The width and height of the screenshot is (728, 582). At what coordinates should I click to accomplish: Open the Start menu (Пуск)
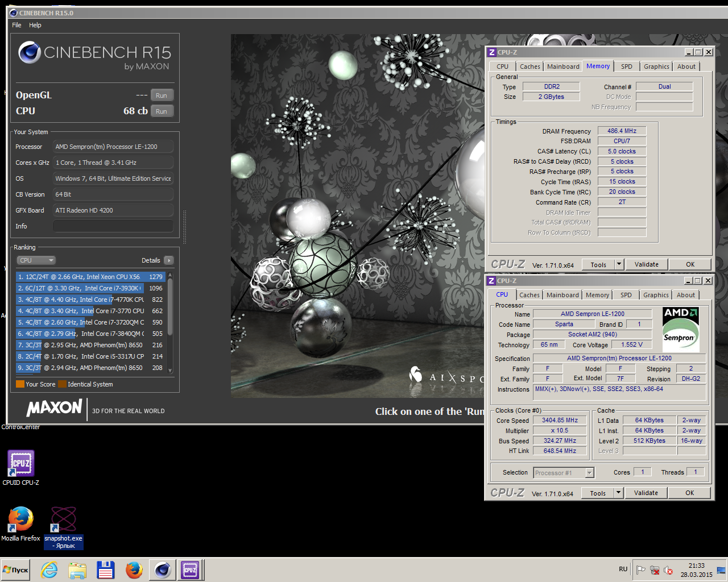tap(16, 569)
